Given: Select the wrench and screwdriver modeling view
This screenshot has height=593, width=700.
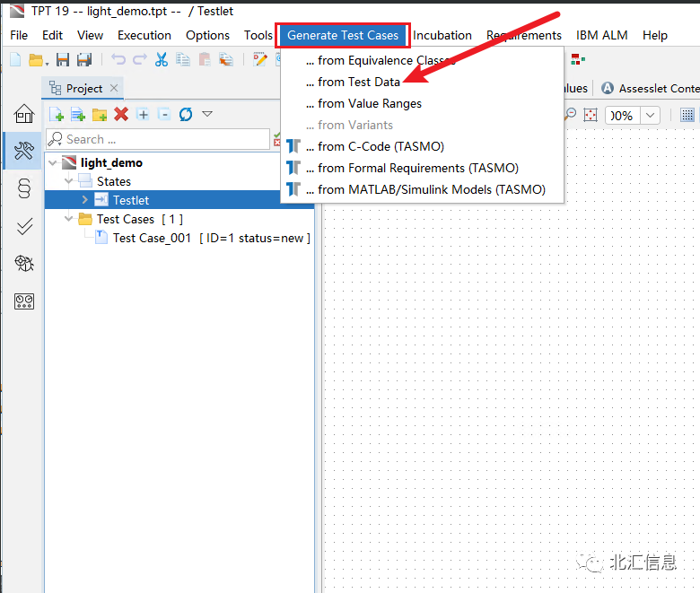Looking at the screenshot, I should 24,151.
